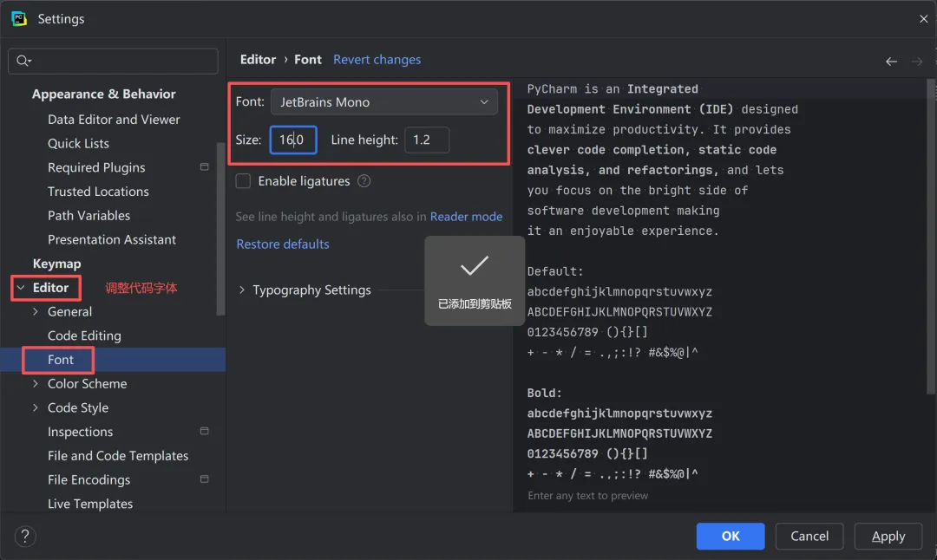Open Code Editing settings
This screenshot has height=560, width=937.
pyautogui.click(x=84, y=335)
